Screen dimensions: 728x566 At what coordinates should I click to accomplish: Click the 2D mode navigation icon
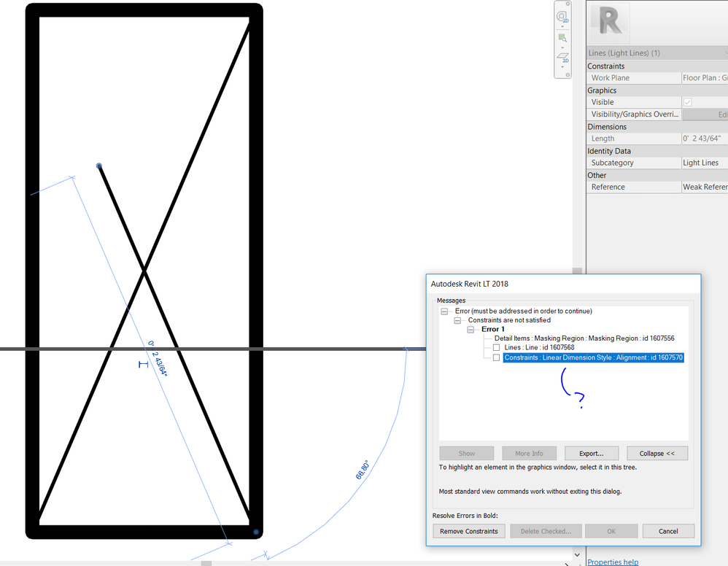562,57
